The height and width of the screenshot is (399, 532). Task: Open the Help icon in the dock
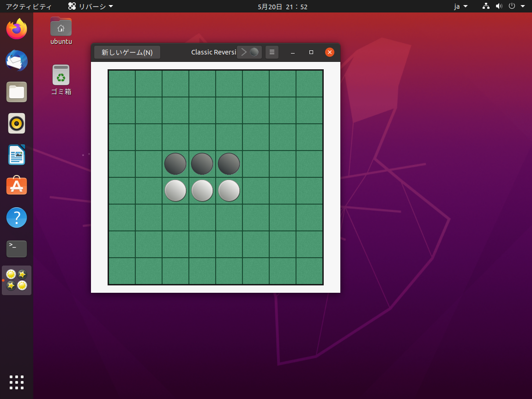coord(17,218)
